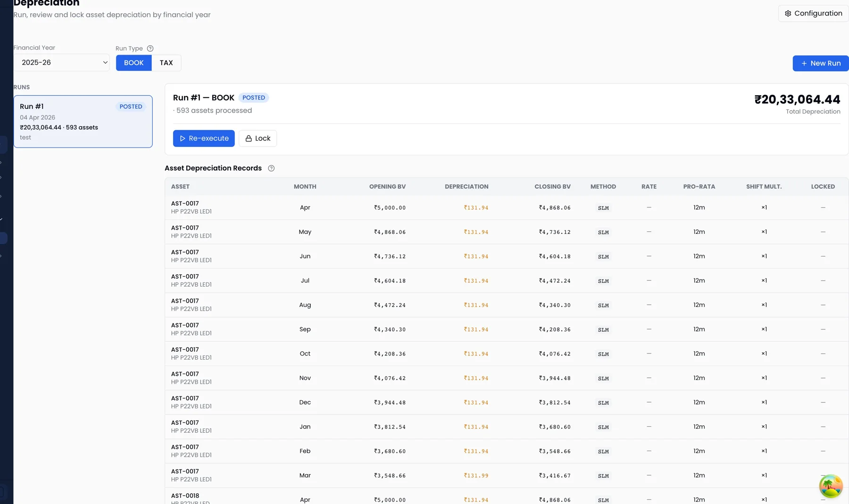Click the SHIFT MULT. column header
This screenshot has width=849, height=504.
pyautogui.click(x=764, y=187)
